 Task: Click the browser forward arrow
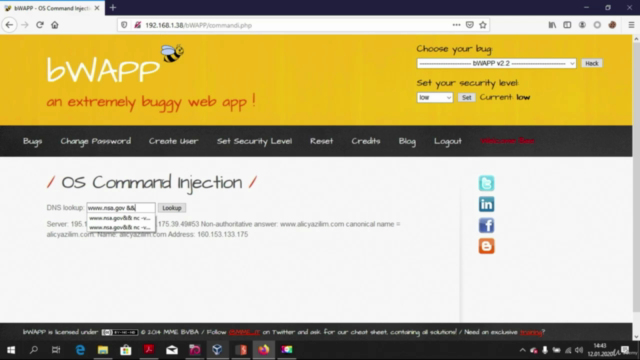[x=24, y=25]
